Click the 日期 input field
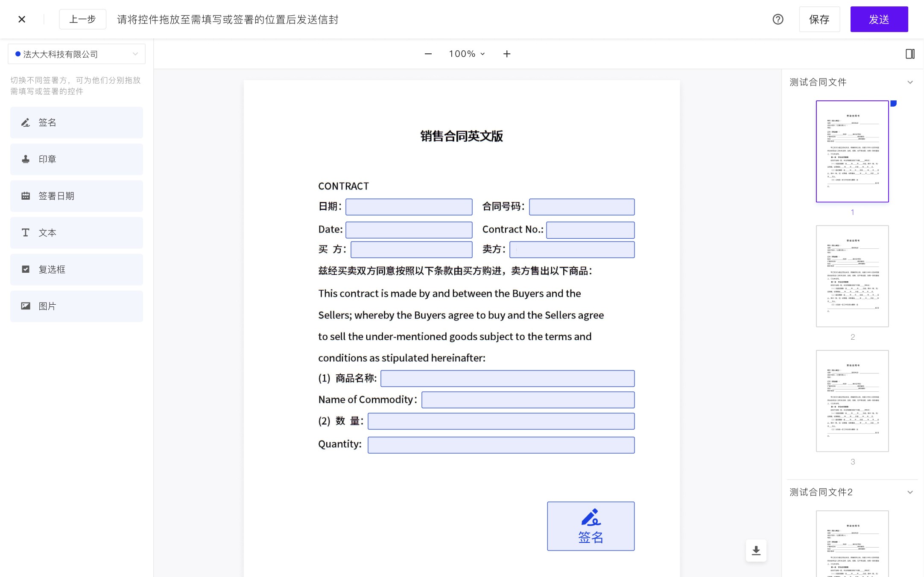 click(x=409, y=207)
